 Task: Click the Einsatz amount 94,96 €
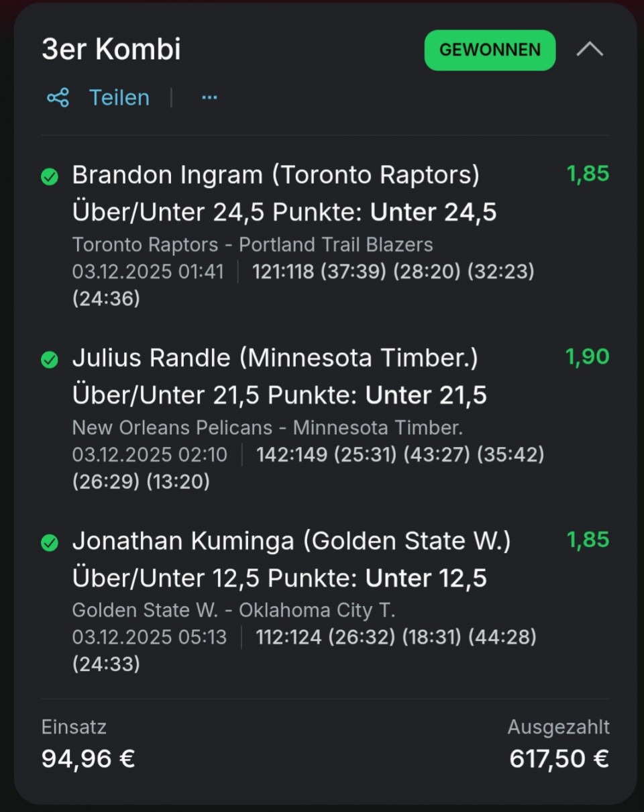[88, 758]
